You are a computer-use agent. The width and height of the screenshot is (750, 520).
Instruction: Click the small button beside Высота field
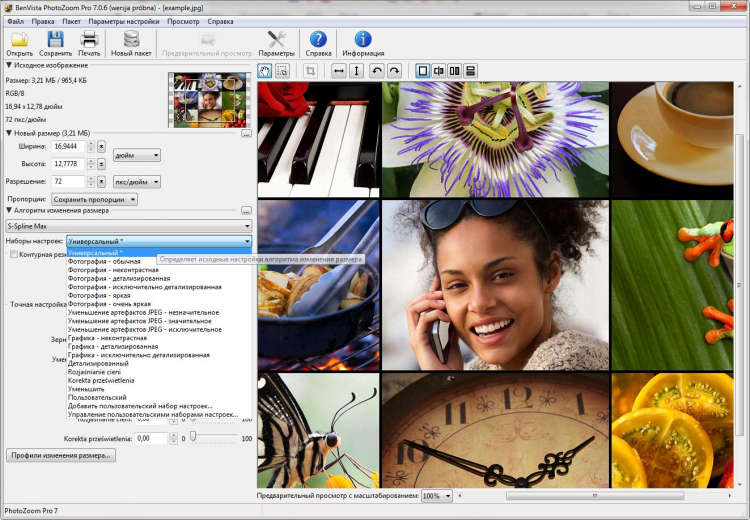(101, 164)
